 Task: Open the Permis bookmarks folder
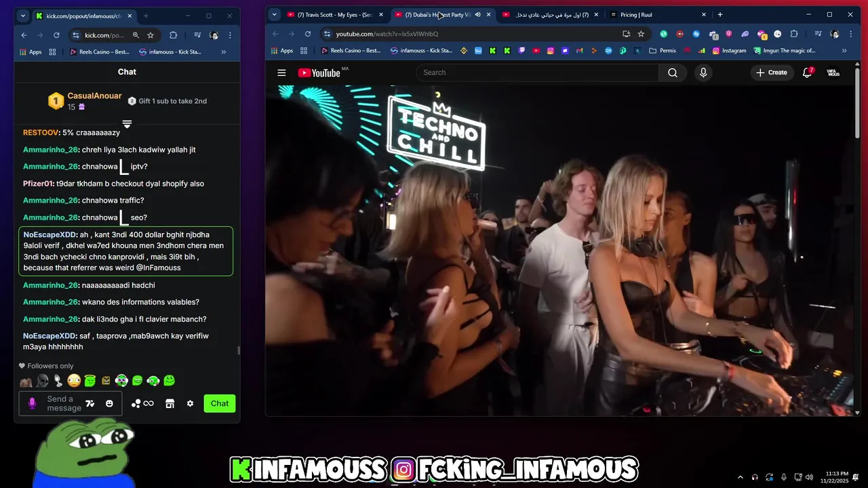point(663,50)
